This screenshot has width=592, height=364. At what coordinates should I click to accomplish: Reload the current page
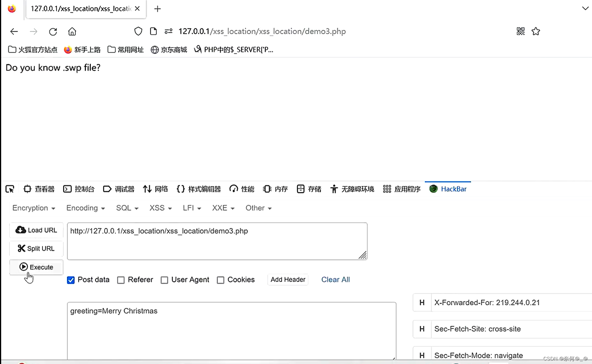[x=53, y=31]
